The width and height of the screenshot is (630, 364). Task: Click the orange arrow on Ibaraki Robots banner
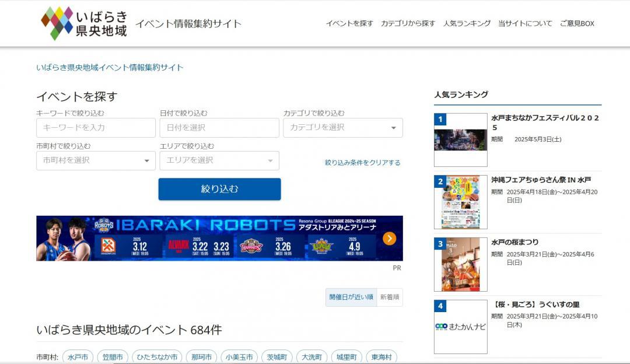(x=390, y=238)
